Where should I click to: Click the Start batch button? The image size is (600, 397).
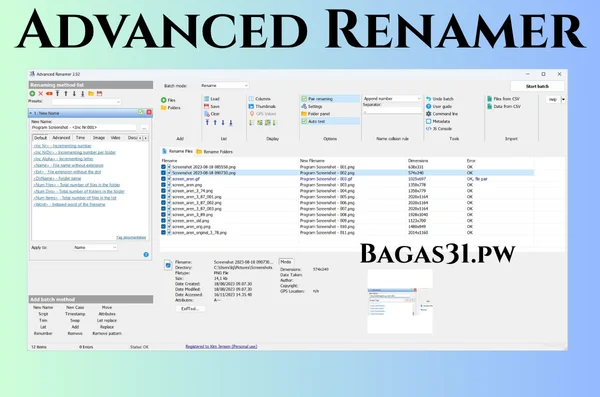click(x=537, y=86)
